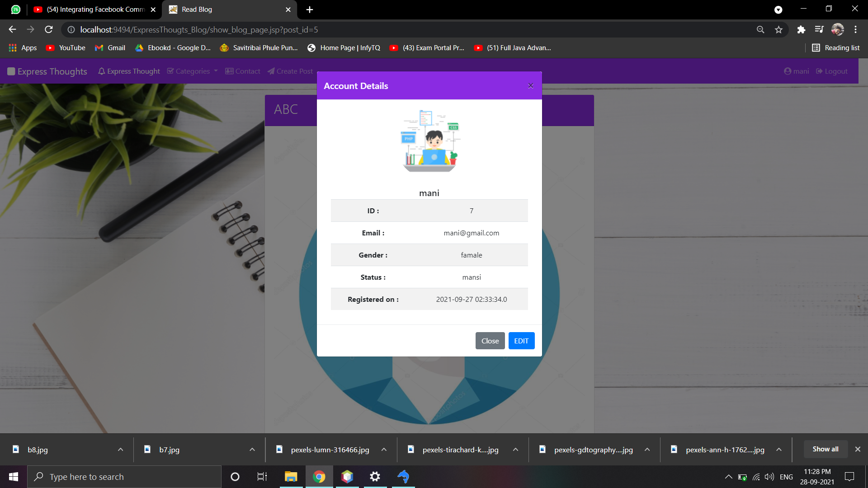Open the Chrome profile avatar icon

[x=838, y=30]
